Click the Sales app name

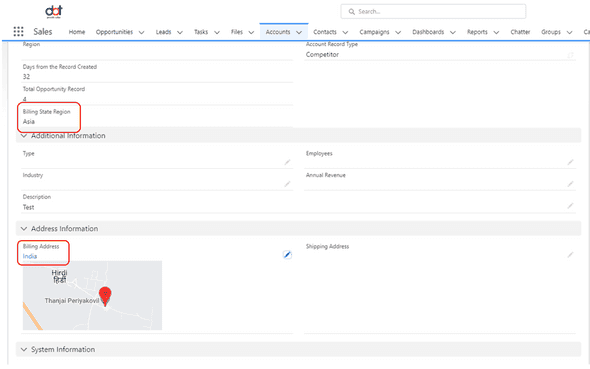pyautogui.click(x=43, y=32)
